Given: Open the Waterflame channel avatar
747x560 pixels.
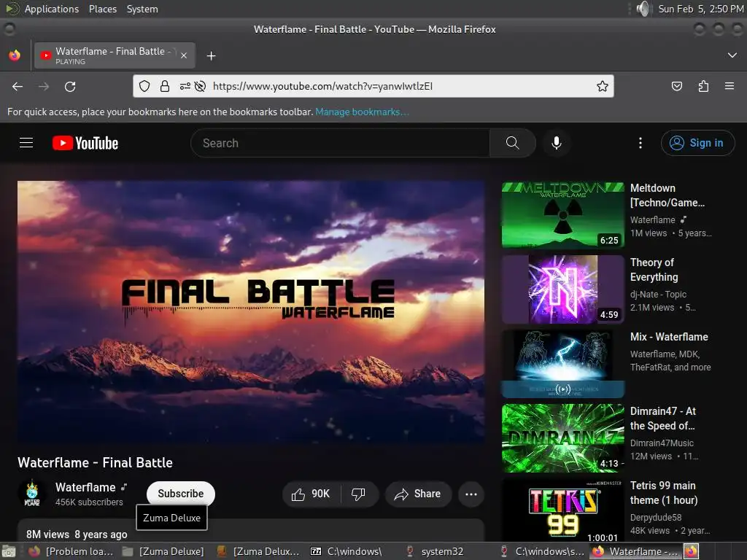Looking at the screenshot, I should point(32,494).
